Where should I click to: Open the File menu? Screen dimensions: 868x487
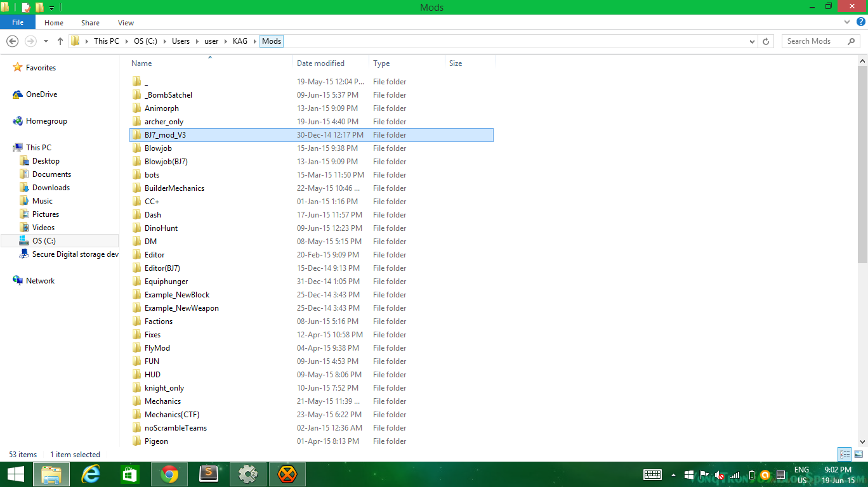(18, 22)
